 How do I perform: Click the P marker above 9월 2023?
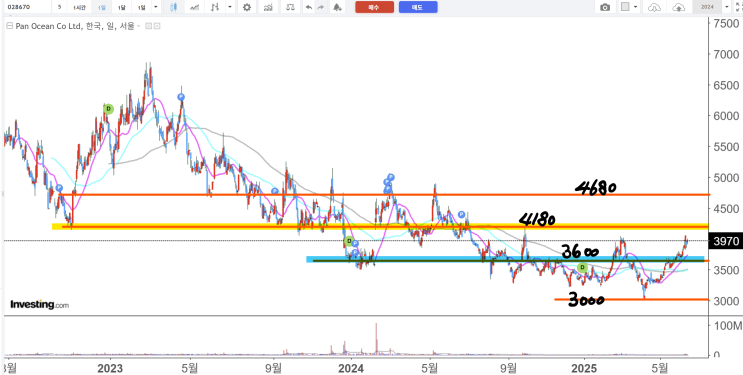tap(274, 191)
